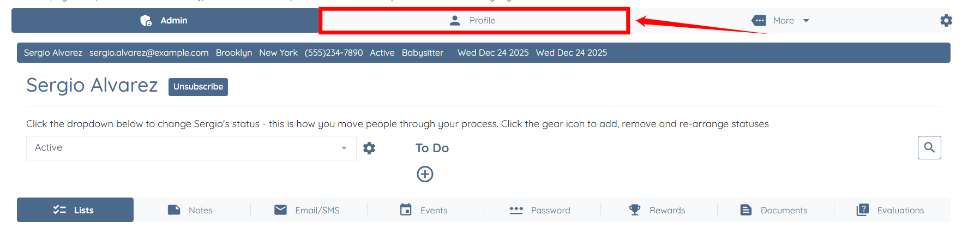Click the gear icon in top navigation bar
This screenshot has height=233, width=980.
pos(946,21)
